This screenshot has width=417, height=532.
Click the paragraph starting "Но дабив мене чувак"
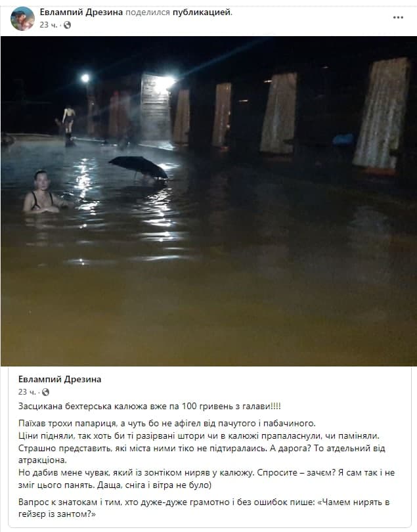pyautogui.click(x=207, y=479)
